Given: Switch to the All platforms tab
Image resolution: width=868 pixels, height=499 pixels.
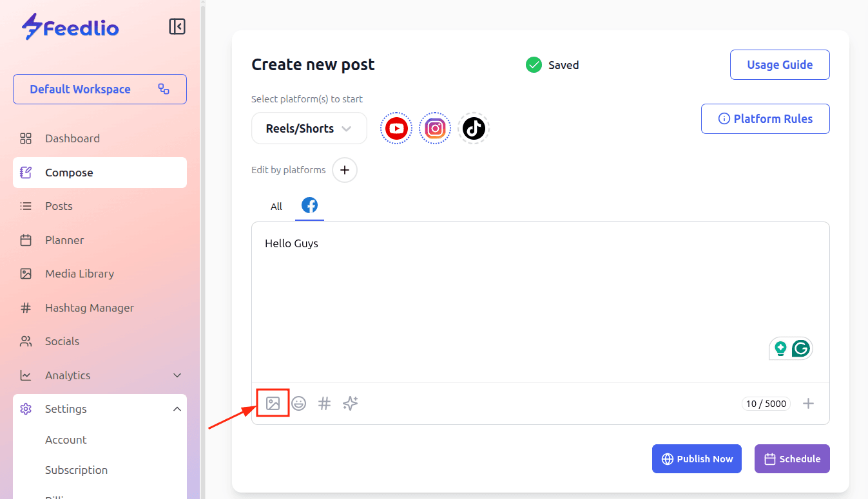Looking at the screenshot, I should (276, 207).
